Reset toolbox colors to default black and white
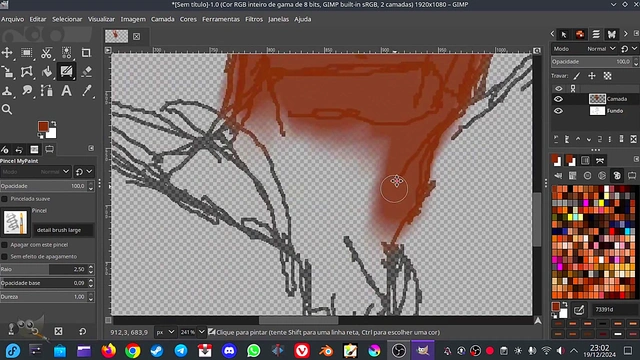Image resolution: width=640 pixels, height=360 pixels. (40, 136)
